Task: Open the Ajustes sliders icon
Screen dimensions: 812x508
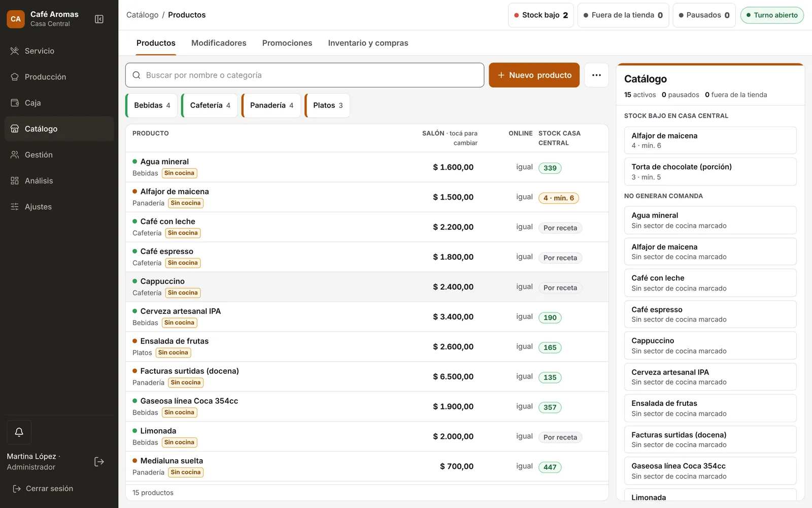Action: [15, 206]
